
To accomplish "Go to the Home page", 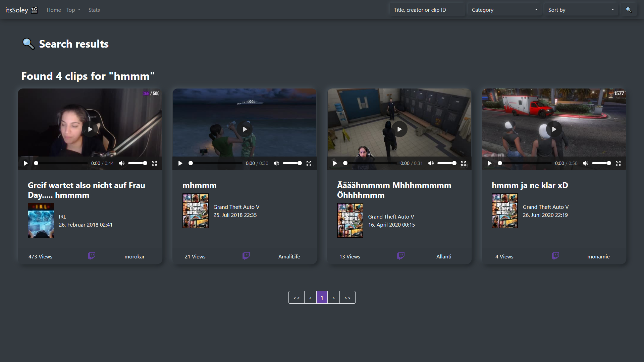I will click(54, 10).
